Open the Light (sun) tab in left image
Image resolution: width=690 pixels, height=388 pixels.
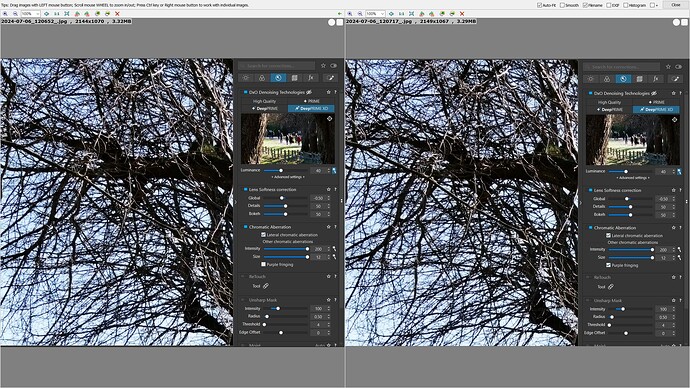[x=246, y=78]
